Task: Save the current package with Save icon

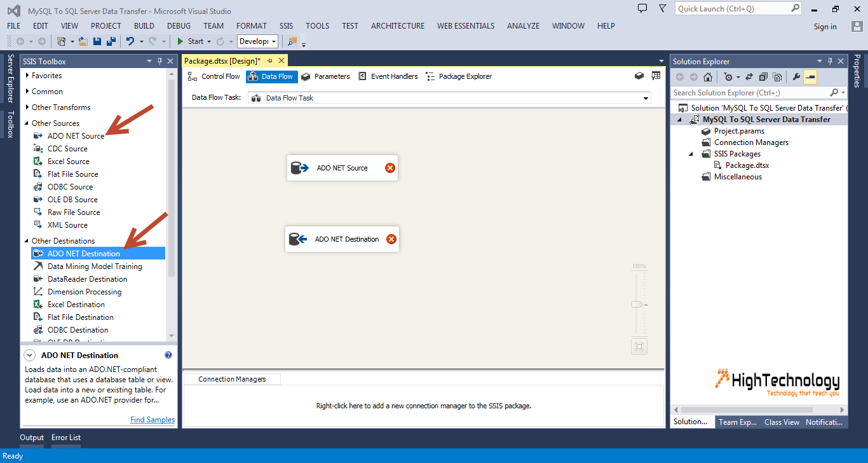Action: (97, 41)
